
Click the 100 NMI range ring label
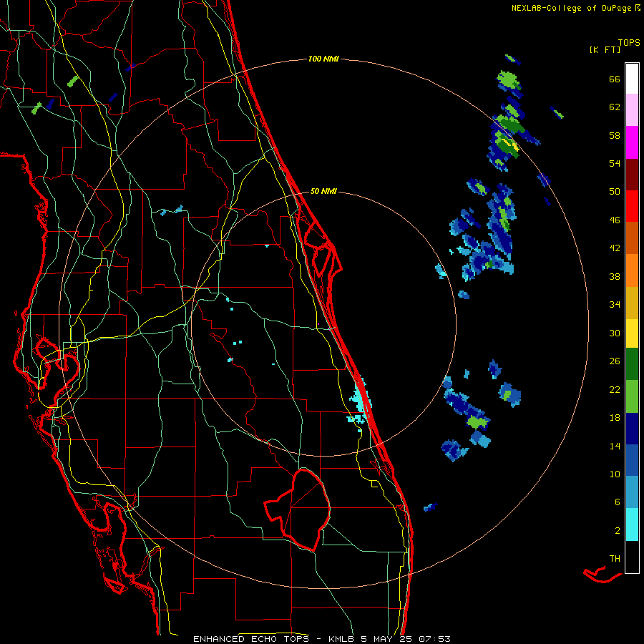(323, 59)
